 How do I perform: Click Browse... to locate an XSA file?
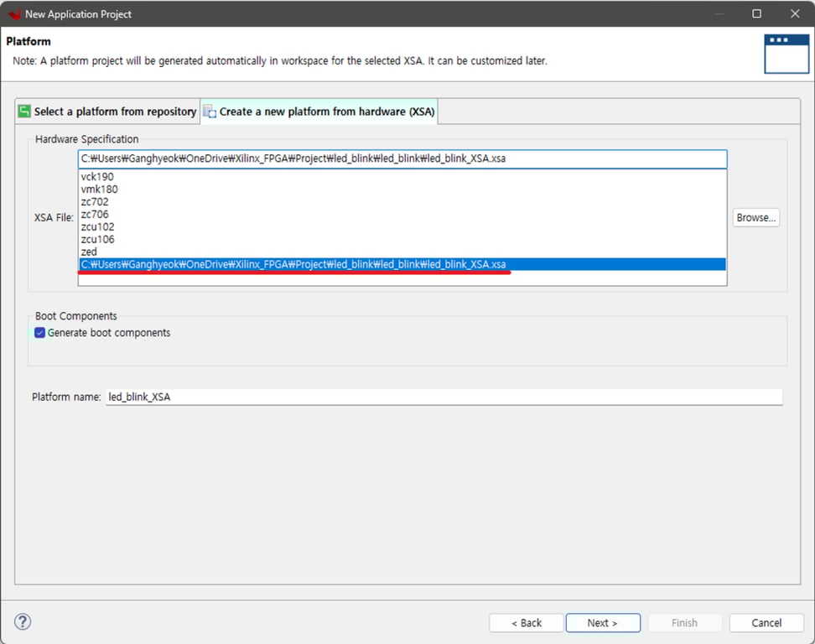tap(755, 217)
